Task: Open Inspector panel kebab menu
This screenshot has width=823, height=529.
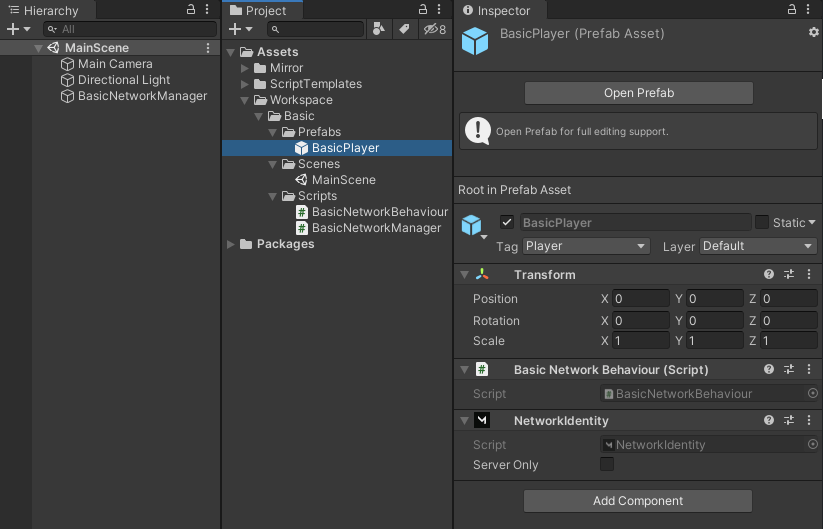Action: coord(808,9)
